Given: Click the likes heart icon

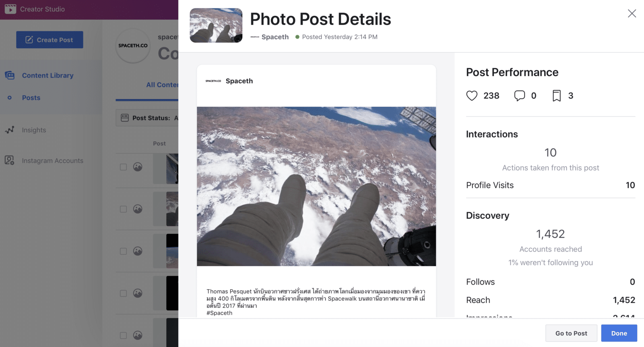Looking at the screenshot, I should point(472,96).
